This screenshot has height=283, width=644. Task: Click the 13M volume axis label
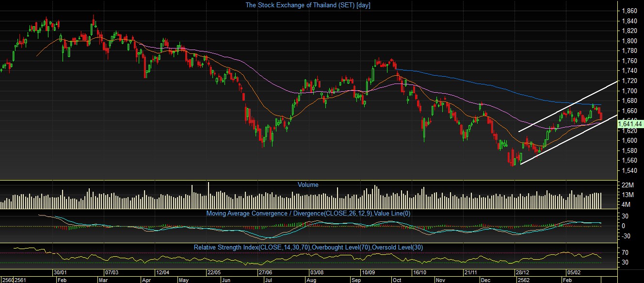tap(628, 195)
